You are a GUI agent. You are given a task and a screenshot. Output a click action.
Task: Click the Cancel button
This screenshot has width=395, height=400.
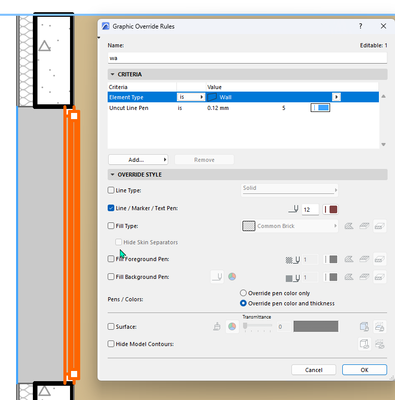(314, 370)
